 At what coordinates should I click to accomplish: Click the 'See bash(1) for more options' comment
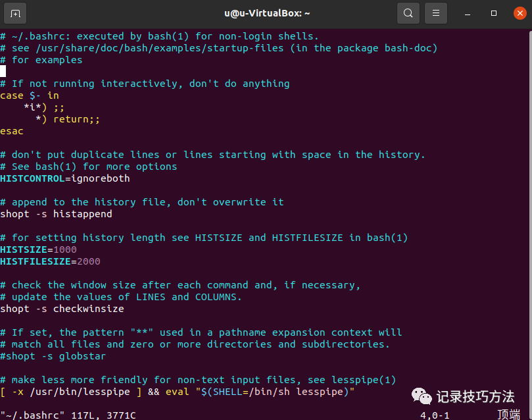coord(89,167)
